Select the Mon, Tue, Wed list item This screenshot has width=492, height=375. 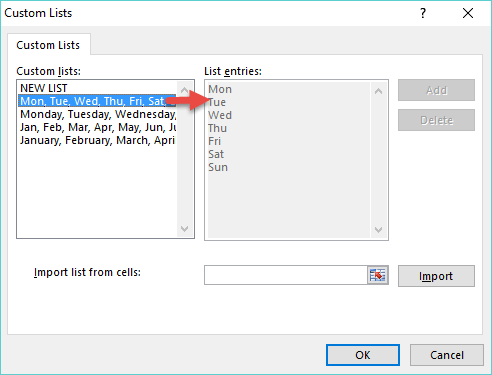(x=97, y=101)
